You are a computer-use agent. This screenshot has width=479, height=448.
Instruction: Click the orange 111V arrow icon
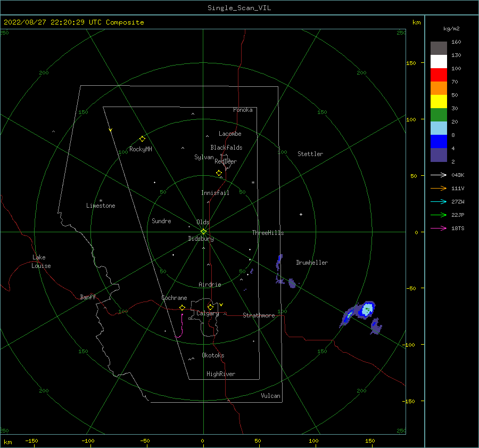(439, 189)
